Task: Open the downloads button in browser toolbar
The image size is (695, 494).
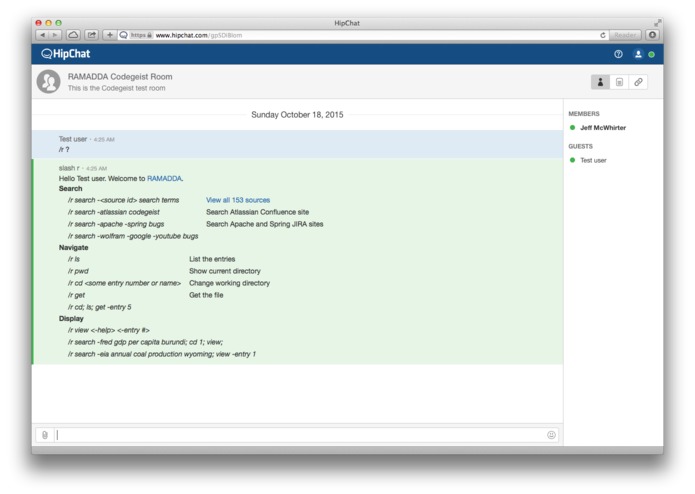Action: coord(652,35)
